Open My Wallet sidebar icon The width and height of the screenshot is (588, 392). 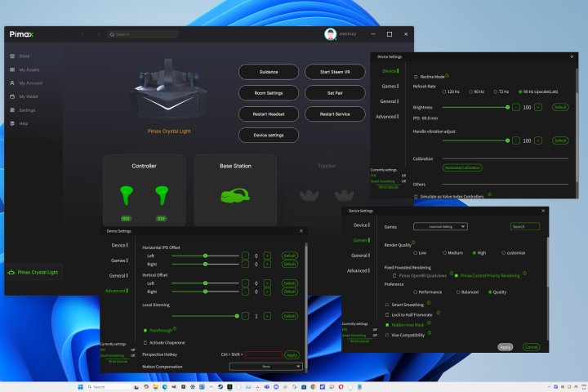pyautogui.click(x=12, y=97)
